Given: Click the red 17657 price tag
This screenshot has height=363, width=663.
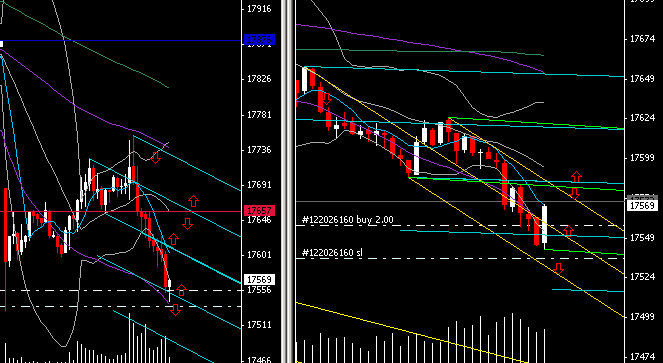Looking at the screenshot, I should (259, 211).
